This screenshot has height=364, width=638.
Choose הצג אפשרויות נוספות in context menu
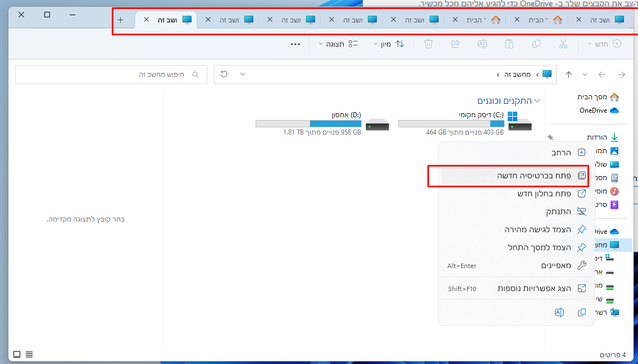[x=516, y=288]
